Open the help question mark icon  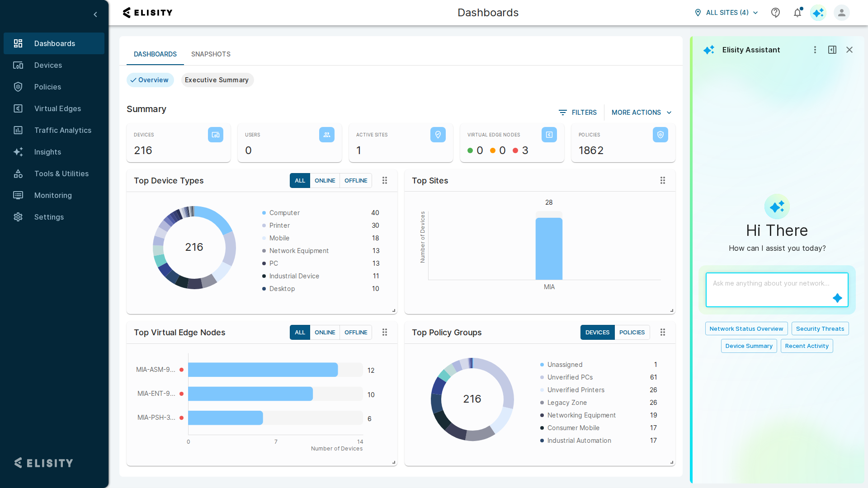[x=776, y=13]
